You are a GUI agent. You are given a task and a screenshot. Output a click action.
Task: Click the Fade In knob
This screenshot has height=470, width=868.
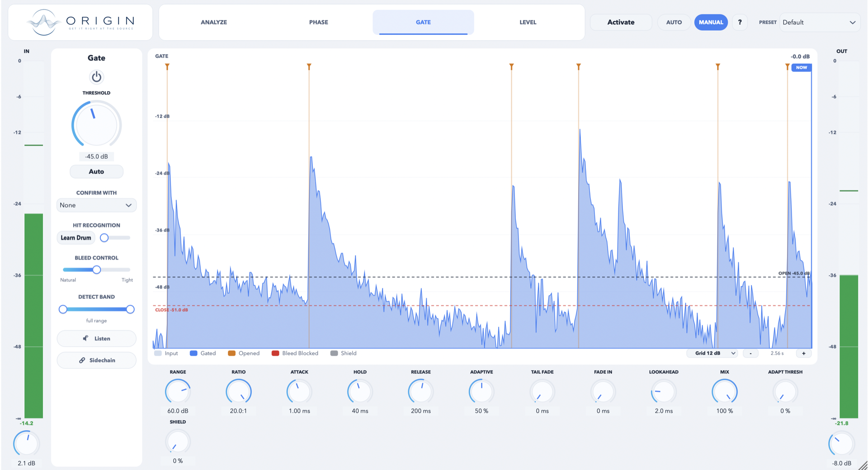point(603,391)
